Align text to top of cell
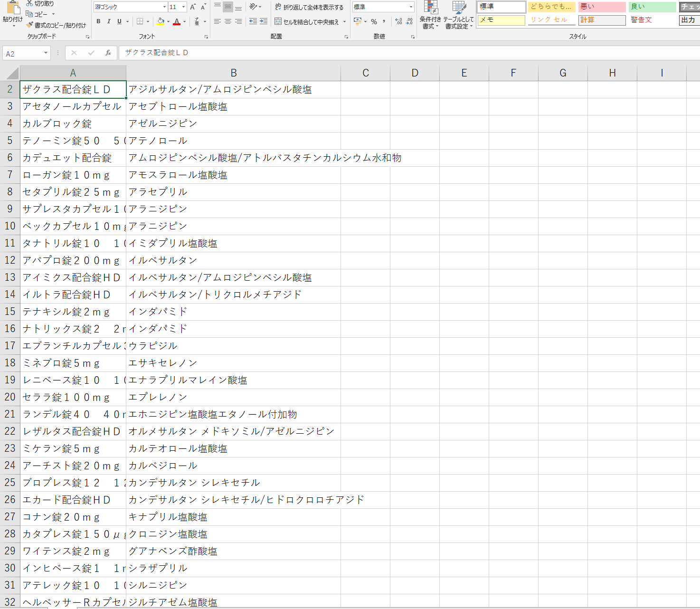The image size is (700, 609). coord(218,7)
